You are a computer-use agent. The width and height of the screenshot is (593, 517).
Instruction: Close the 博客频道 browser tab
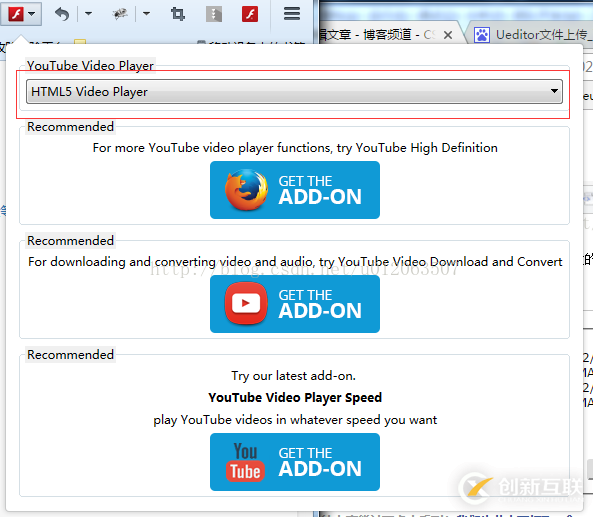pos(448,35)
